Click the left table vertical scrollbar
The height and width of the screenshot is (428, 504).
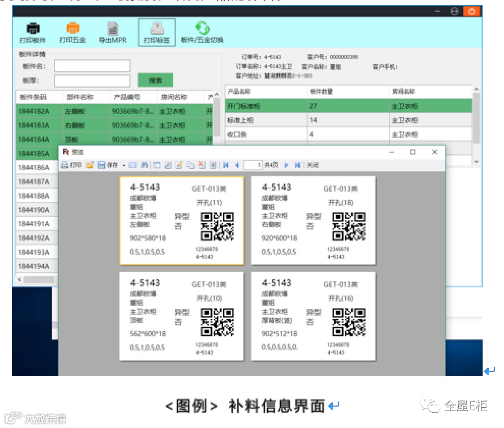click(x=217, y=117)
